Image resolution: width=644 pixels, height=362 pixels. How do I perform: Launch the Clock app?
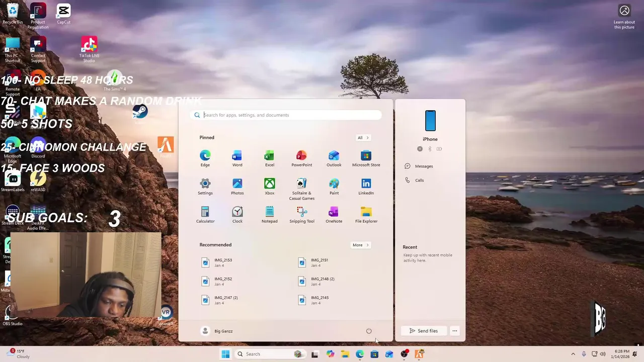(237, 215)
